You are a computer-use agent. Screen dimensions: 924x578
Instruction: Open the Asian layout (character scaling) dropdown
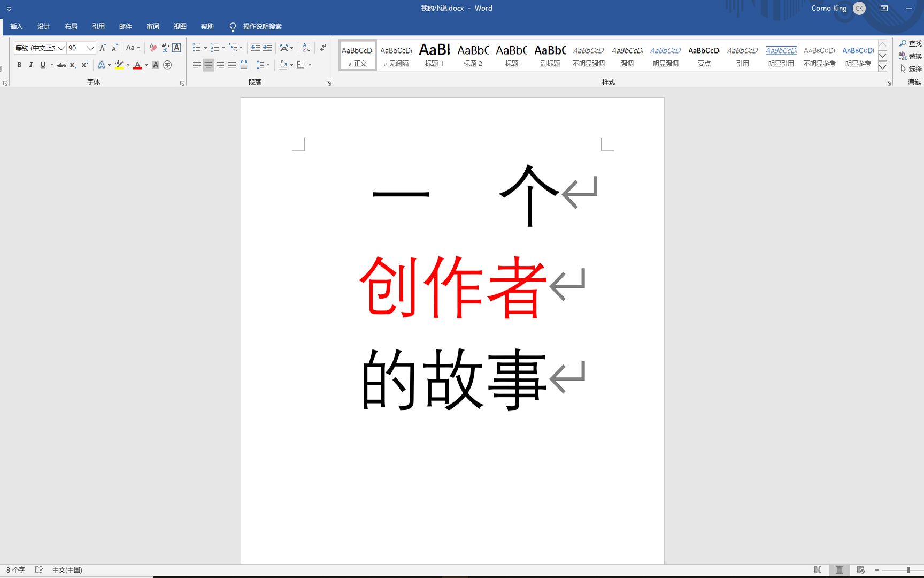tap(287, 48)
